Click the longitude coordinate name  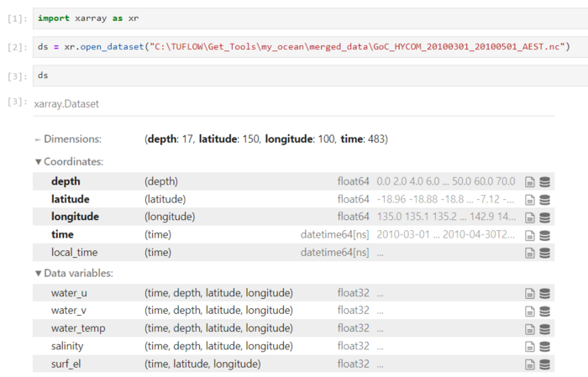click(x=75, y=217)
